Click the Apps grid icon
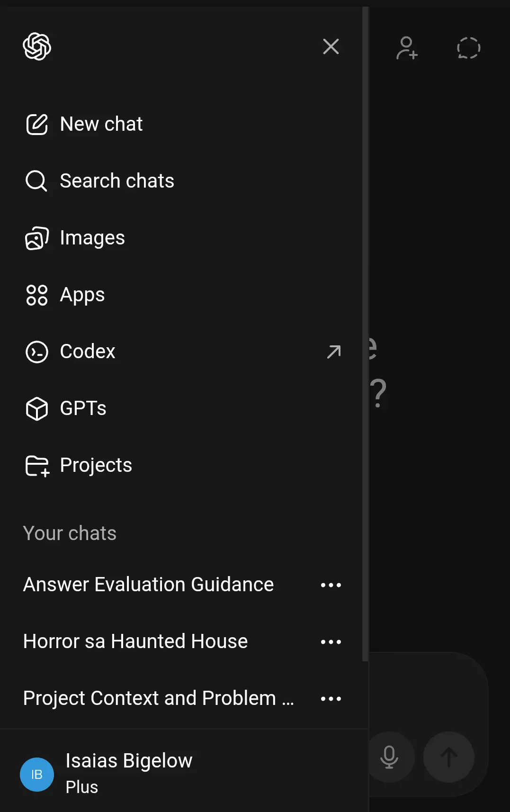This screenshot has width=510, height=812. 37,295
